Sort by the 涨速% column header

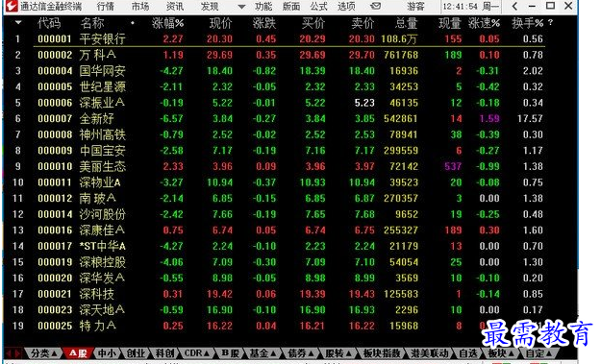point(484,23)
